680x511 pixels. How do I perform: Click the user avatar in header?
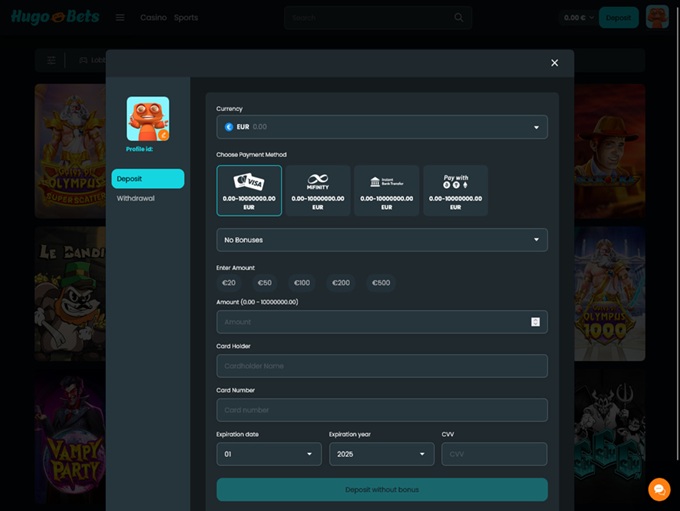(x=657, y=17)
